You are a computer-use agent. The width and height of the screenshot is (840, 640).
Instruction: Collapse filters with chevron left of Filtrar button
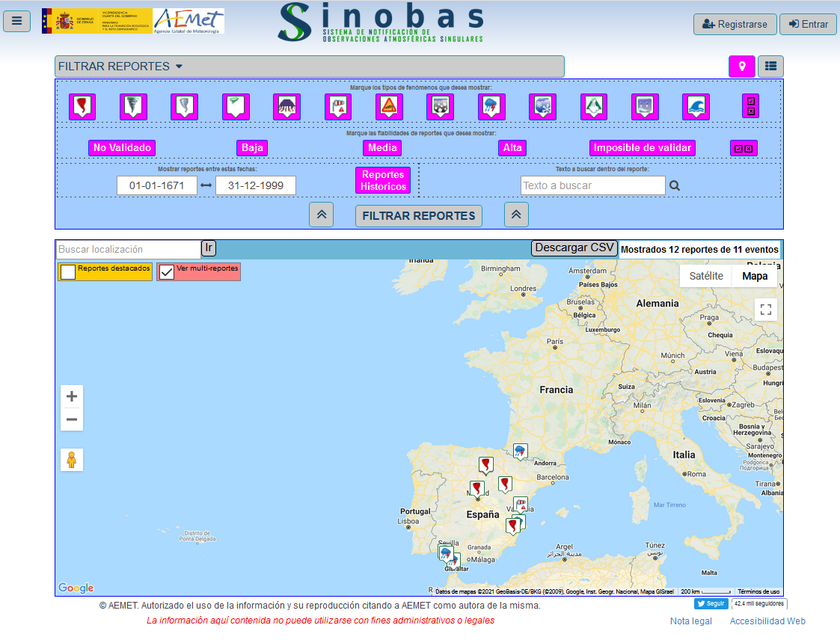click(x=321, y=215)
